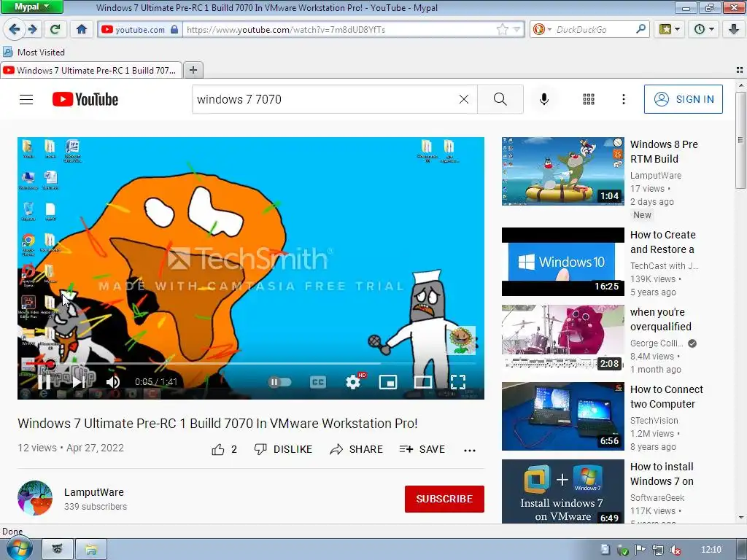Click the padlock site security icon
Viewport: 747px width, 560px height.
[x=174, y=29]
